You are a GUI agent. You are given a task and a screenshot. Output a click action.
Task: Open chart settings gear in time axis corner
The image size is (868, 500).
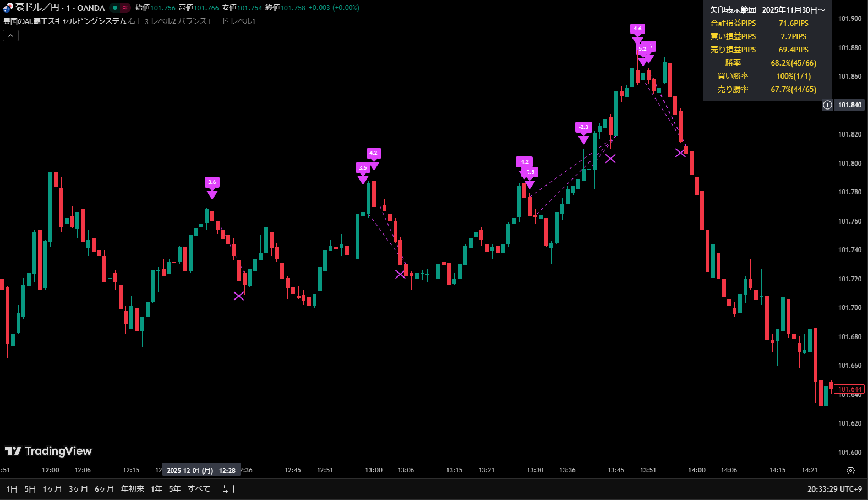pos(850,470)
